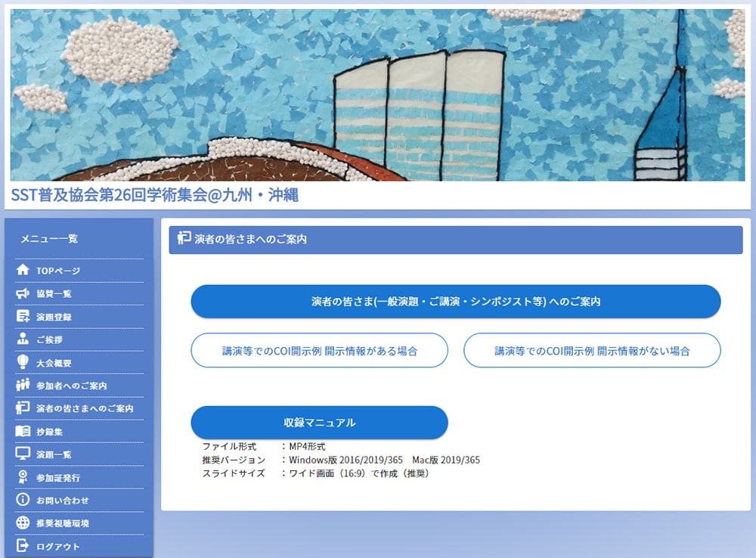Open COI開示例 開示情報がない場合 button
This screenshot has width=756, height=558.
[592, 351]
